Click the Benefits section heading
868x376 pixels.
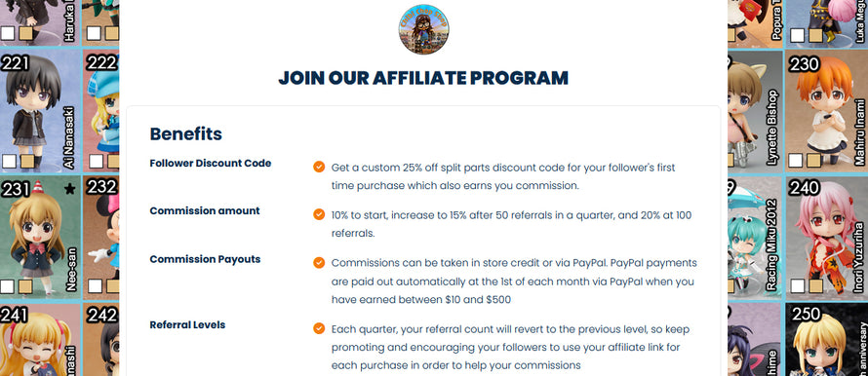coord(186,133)
